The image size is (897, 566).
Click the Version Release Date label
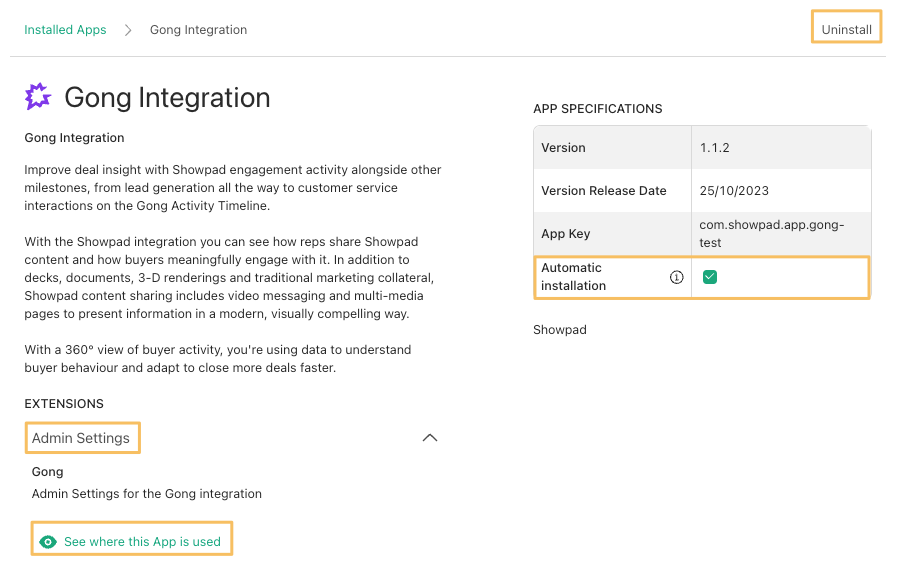(x=604, y=191)
